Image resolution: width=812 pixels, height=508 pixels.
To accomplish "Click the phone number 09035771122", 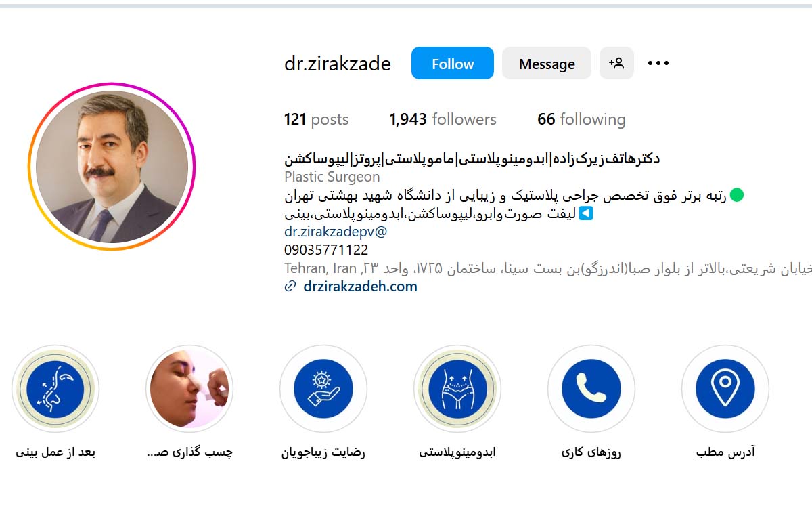I will [326, 250].
